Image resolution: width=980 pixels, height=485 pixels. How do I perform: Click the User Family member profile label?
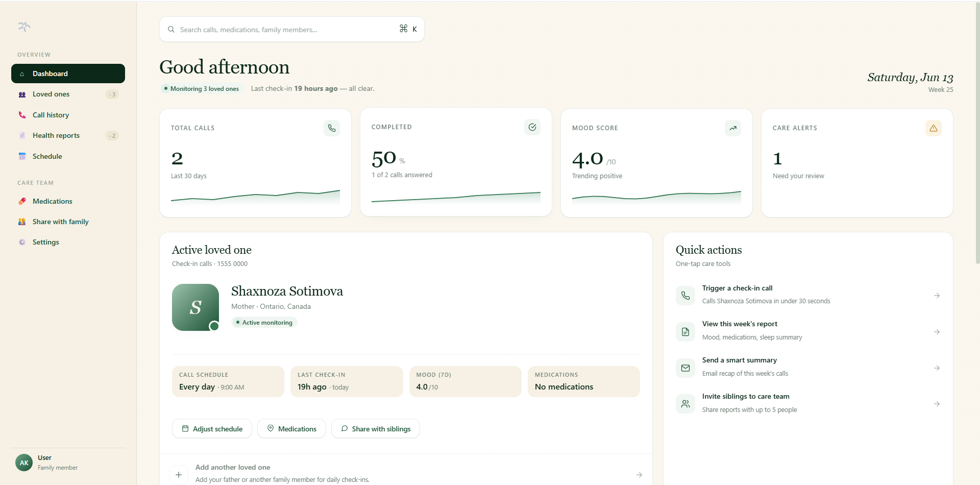(x=58, y=463)
